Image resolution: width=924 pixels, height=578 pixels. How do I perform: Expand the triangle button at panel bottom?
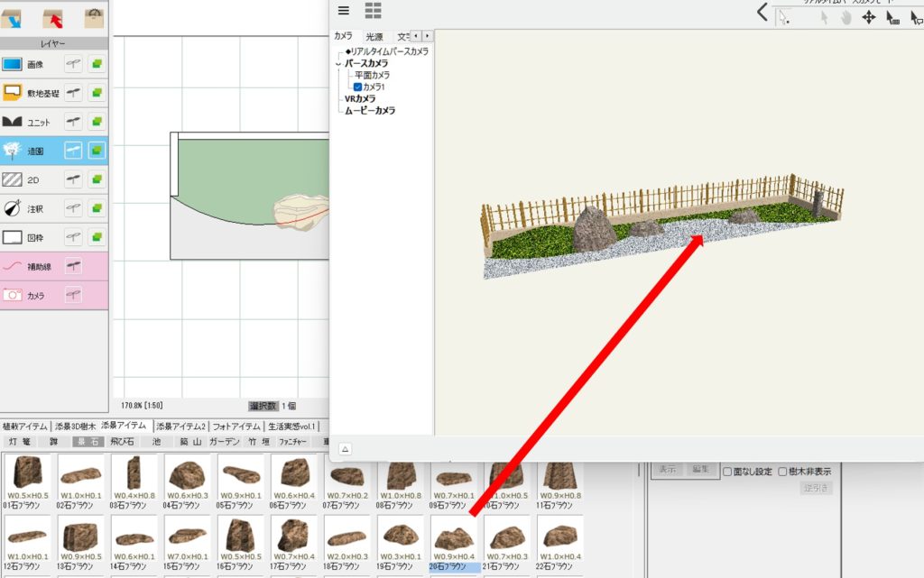[x=345, y=448]
